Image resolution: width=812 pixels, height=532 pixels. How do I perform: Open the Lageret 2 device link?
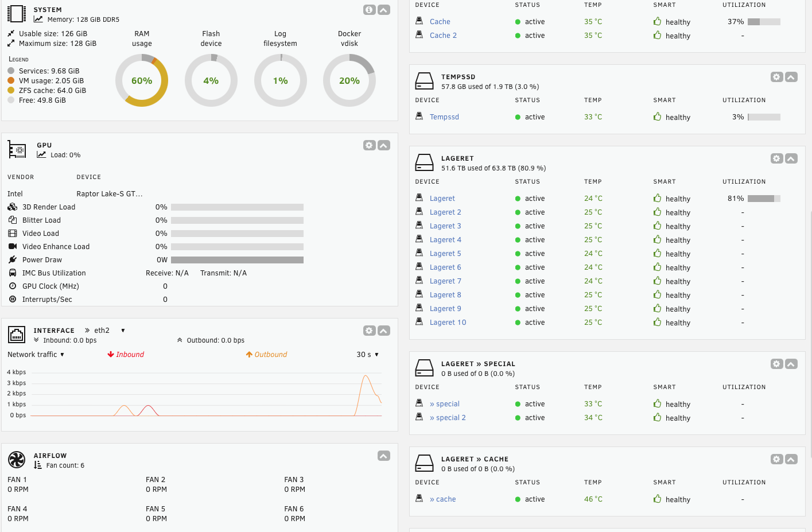point(445,212)
